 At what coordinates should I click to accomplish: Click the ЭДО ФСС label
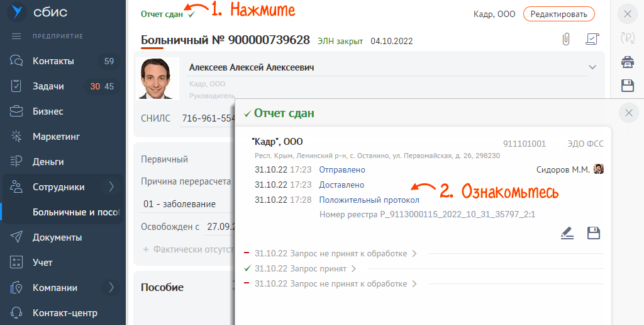586,144
